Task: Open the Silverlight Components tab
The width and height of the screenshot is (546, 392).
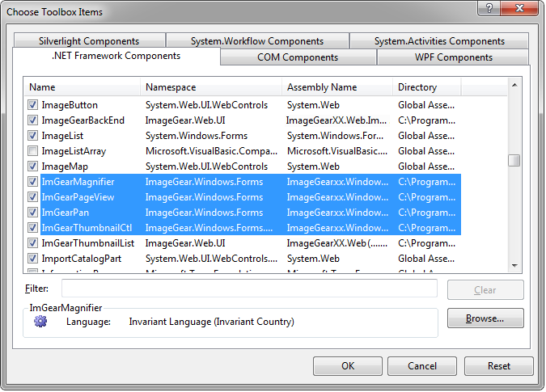Action: click(x=89, y=41)
